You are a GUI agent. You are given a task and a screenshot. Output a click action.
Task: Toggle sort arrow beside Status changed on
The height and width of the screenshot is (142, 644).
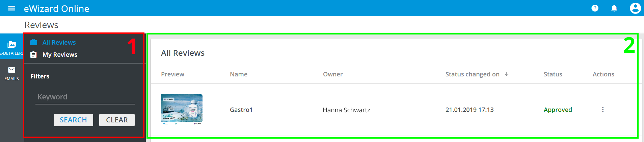coord(506,74)
